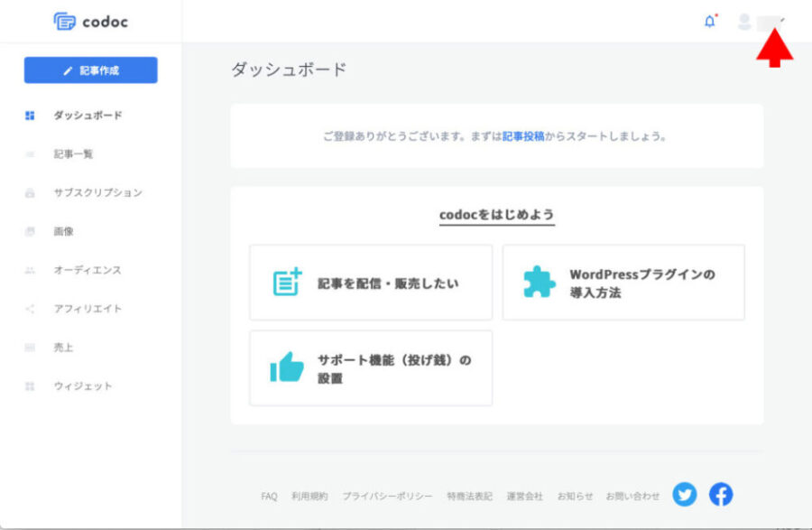Click the アフィリエイト share icon

(30, 310)
